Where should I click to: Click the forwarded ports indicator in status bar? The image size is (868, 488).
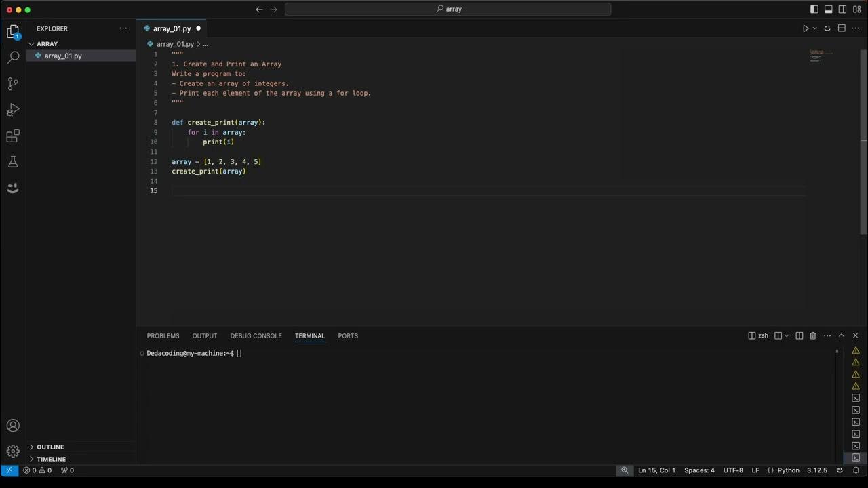[67, 470]
